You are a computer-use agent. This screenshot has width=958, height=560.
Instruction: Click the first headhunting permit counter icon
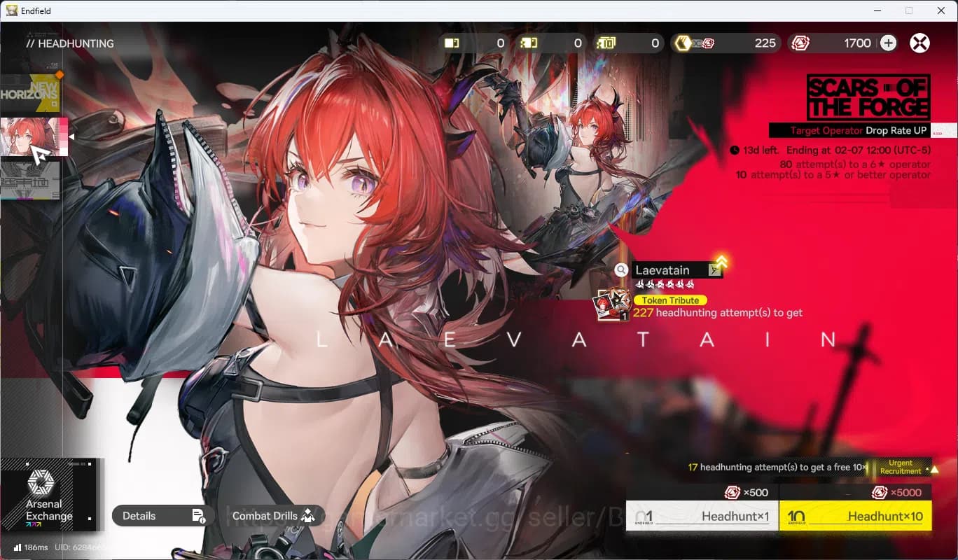pyautogui.click(x=452, y=43)
